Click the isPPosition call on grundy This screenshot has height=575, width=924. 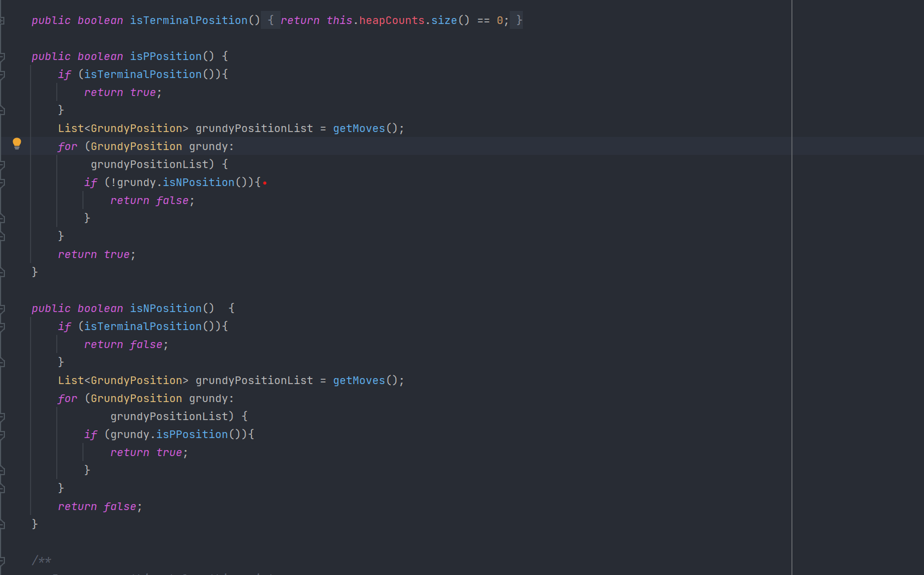(x=192, y=435)
